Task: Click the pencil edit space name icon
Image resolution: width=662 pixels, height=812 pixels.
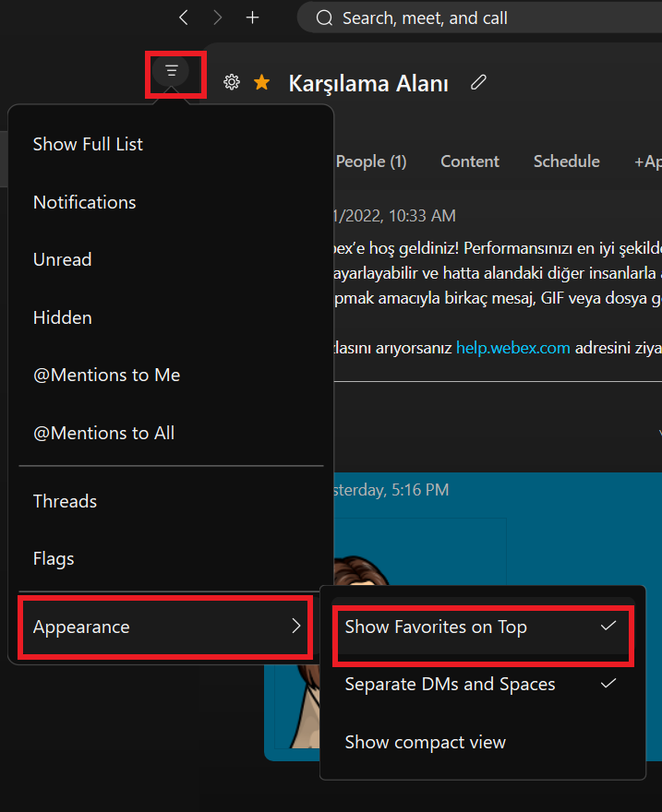Action: (478, 83)
